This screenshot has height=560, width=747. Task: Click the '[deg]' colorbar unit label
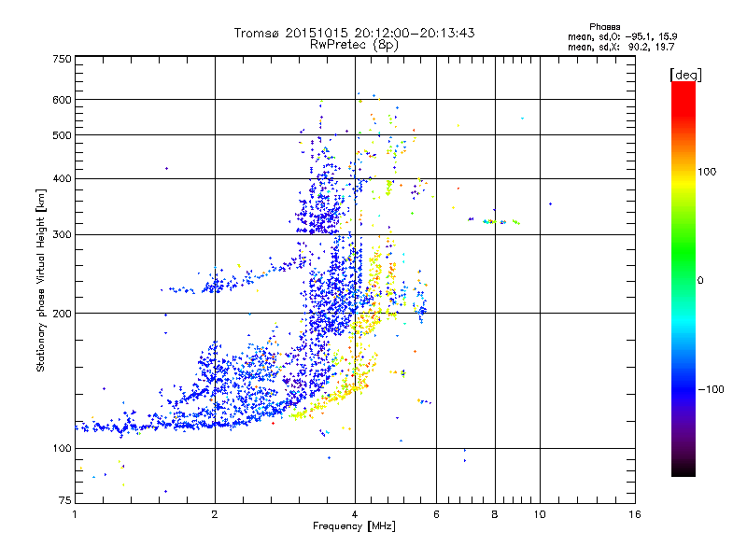(x=685, y=75)
